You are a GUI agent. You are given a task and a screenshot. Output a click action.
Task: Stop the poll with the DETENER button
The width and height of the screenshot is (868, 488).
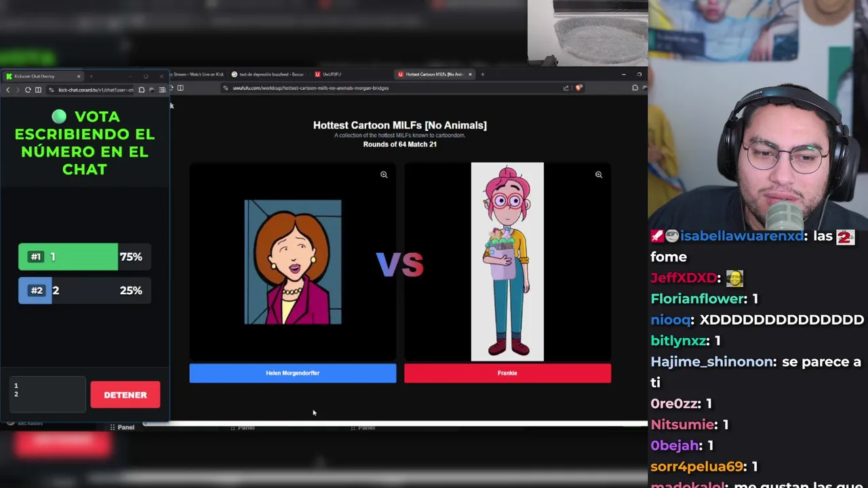[x=125, y=394]
